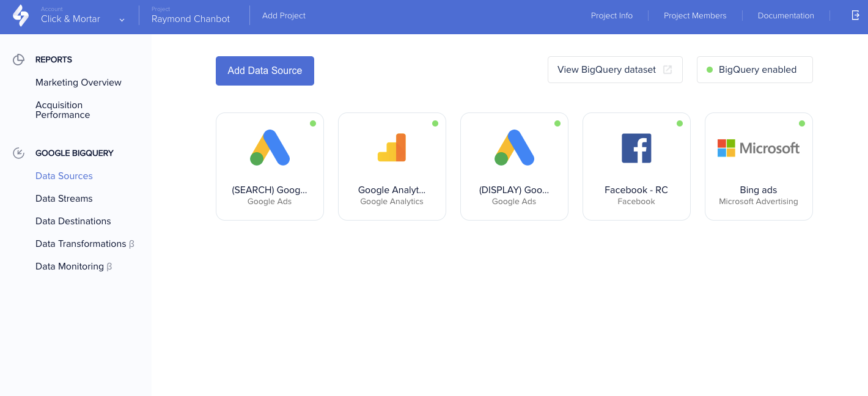
Task: Click the Google Analytics logo icon
Action: [x=392, y=147]
